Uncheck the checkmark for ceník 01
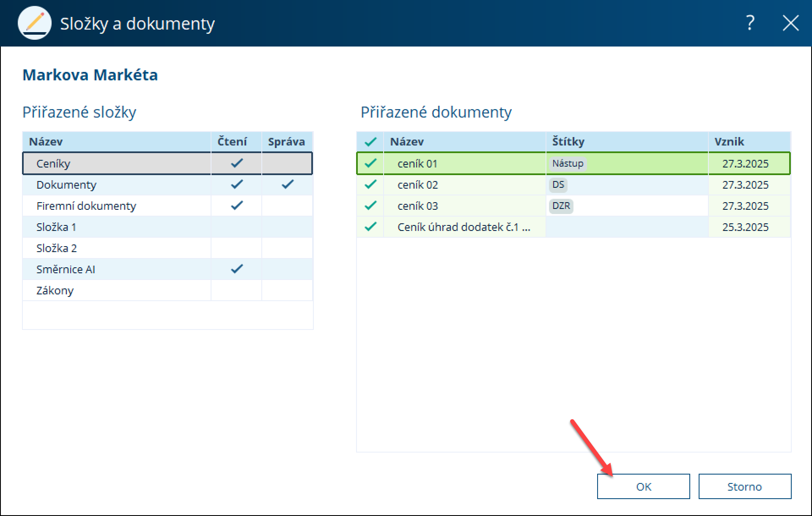Screen dimensions: 812x516 pyautogui.click(x=370, y=163)
